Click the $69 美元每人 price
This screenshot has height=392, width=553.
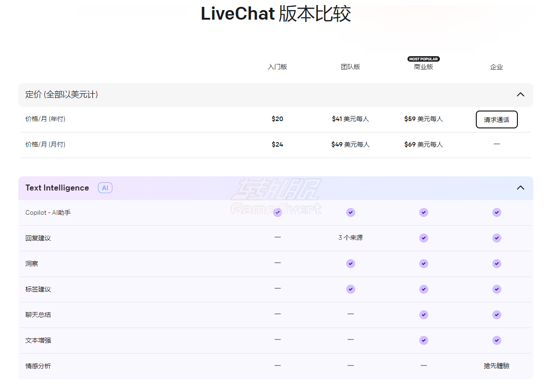(423, 144)
